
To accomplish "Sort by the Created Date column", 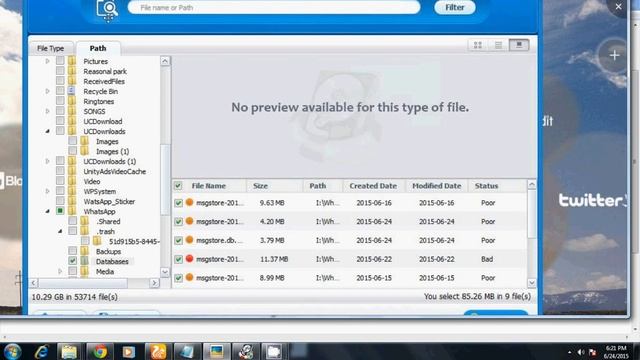I will pos(373,186).
